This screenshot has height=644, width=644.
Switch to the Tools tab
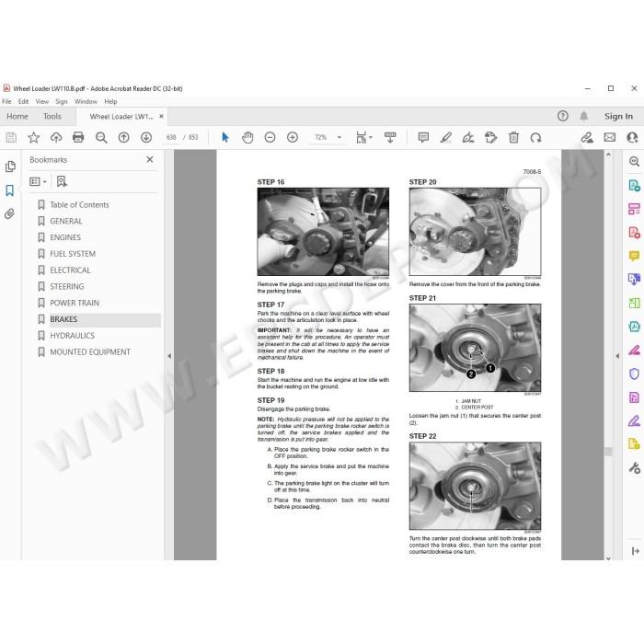click(x=52, y=116)
